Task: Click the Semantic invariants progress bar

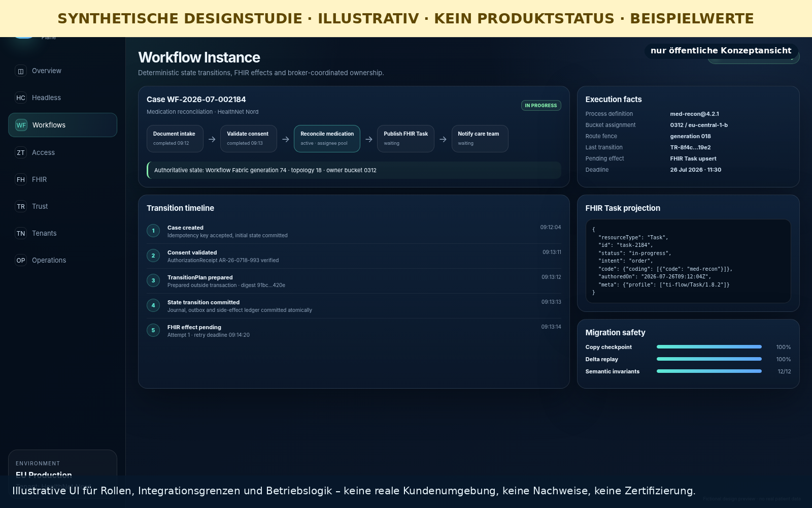Action: pos(709,371)
